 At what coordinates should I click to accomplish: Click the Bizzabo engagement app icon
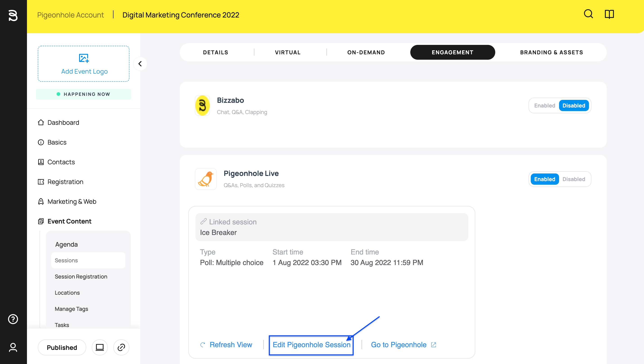[x=202, y=105]
